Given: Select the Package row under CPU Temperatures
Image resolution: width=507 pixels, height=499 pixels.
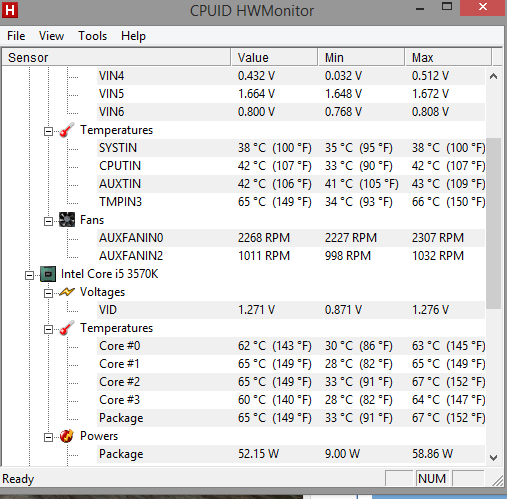Looking at the screenshot, I should (291, 418).
